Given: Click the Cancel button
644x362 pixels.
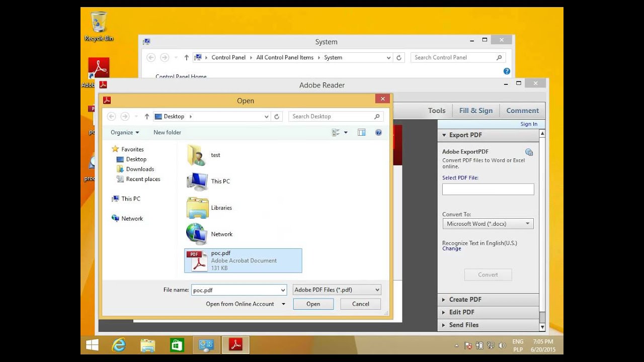Looking at the screenshot, I should [361, 304].
